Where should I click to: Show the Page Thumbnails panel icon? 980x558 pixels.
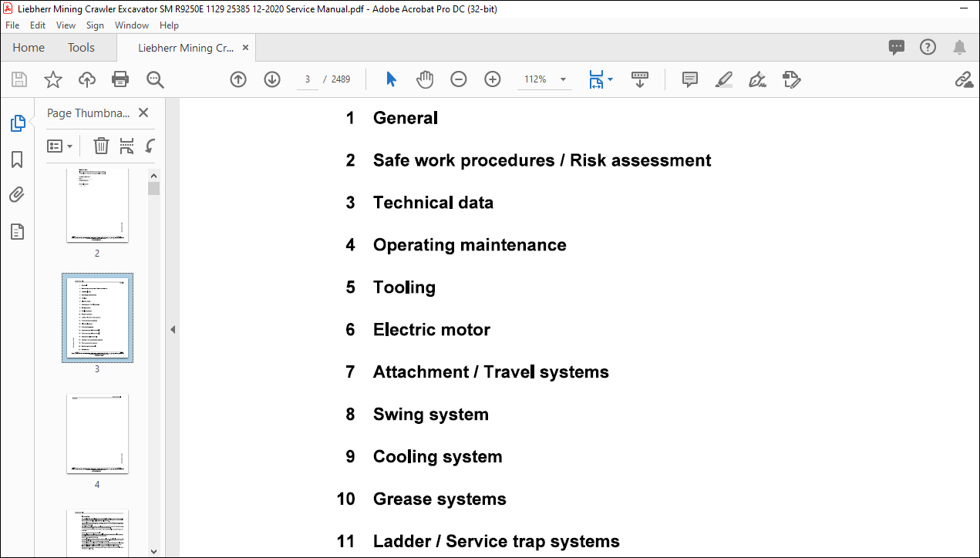click(17, 123)
